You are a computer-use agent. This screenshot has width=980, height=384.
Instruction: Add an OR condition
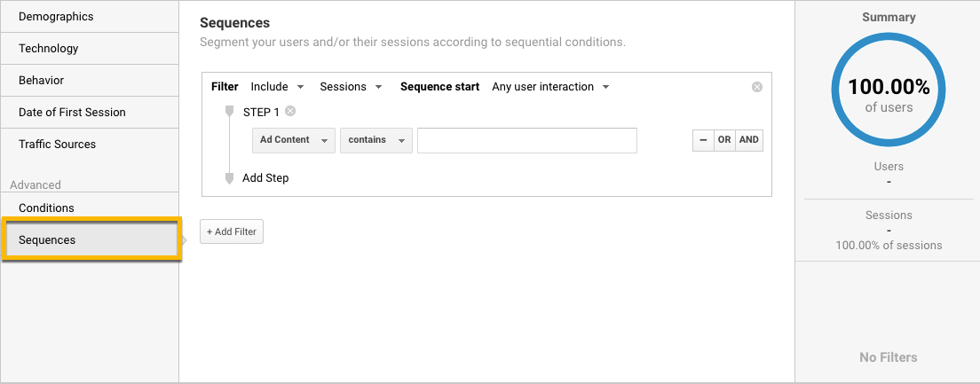[725, 140]
